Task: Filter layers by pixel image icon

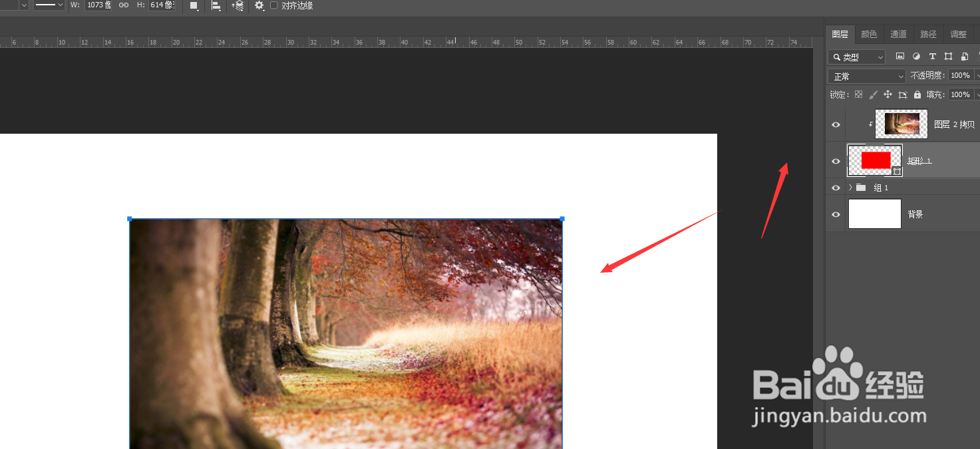Action: [x=900, y=57]
